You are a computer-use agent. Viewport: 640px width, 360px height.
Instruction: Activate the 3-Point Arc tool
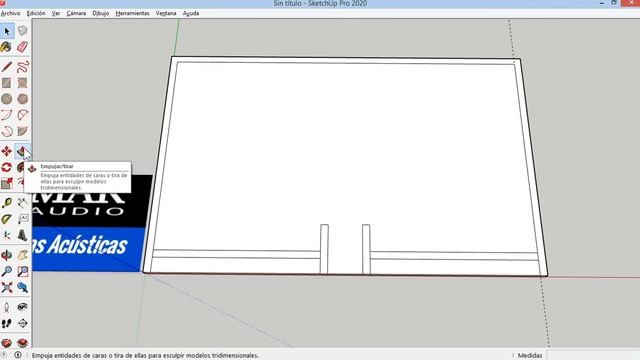[x=7, y=131]
